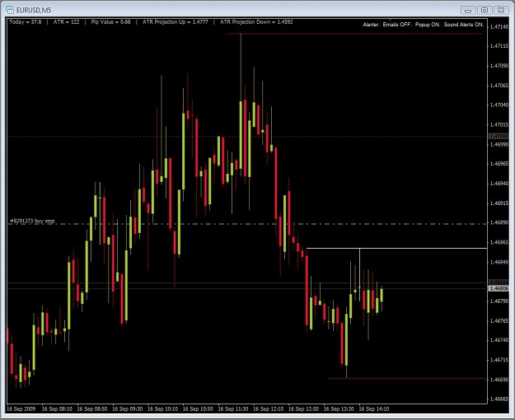
Task: Click the 'EURUSD,M5' window title text
Action: click(x=34, y=10)
